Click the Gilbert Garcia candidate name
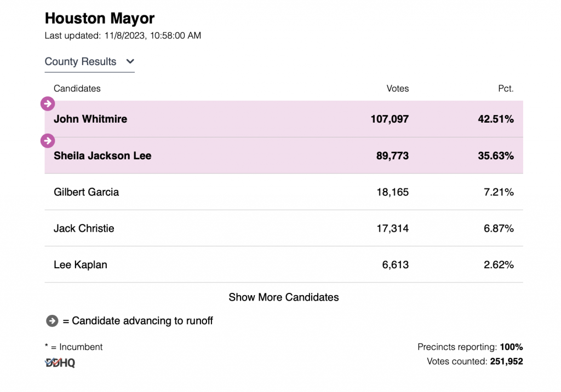 point(87,192)
